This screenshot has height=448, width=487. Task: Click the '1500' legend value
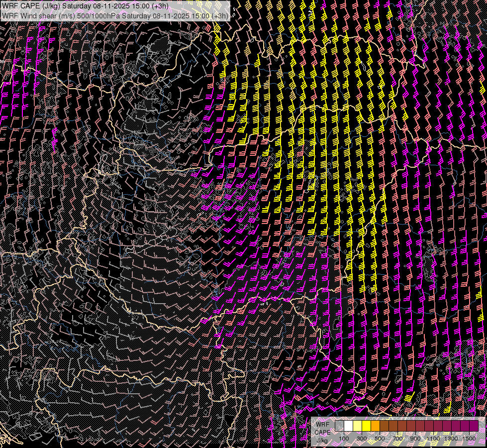[x=469, y=439]
